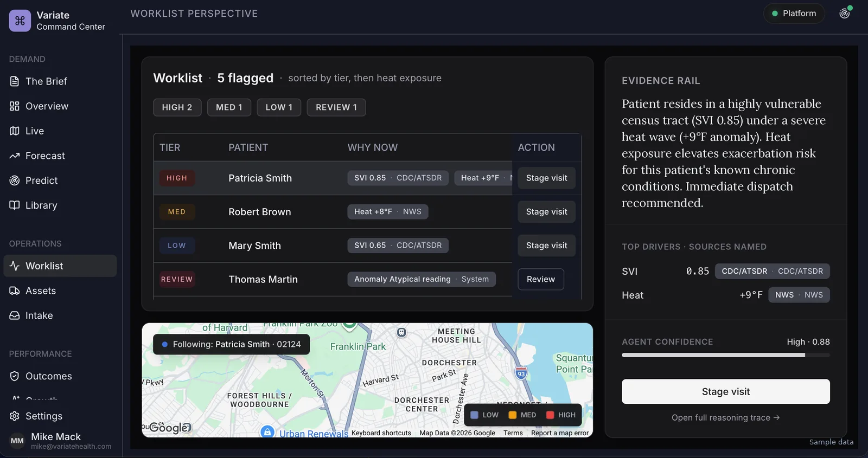Filter worklist by REVIEW 1 chip
This screenshot has width=868, height=458.
[336, 107]
